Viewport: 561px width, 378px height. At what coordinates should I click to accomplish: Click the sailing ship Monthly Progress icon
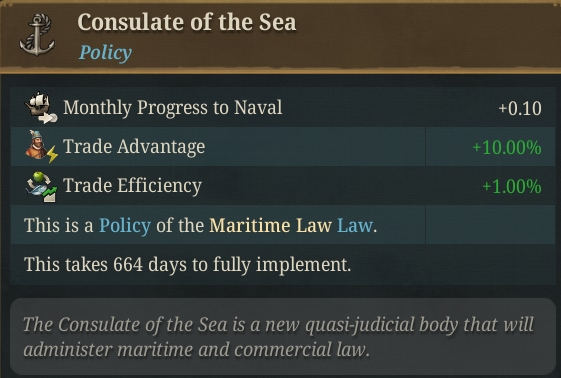coord(41,108)
